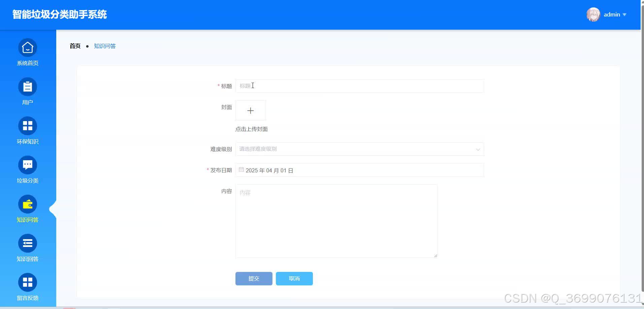Screen dimensions: 644x309
Task: Select the 留言反馈 feedback icon
Action: pos(27,282)
